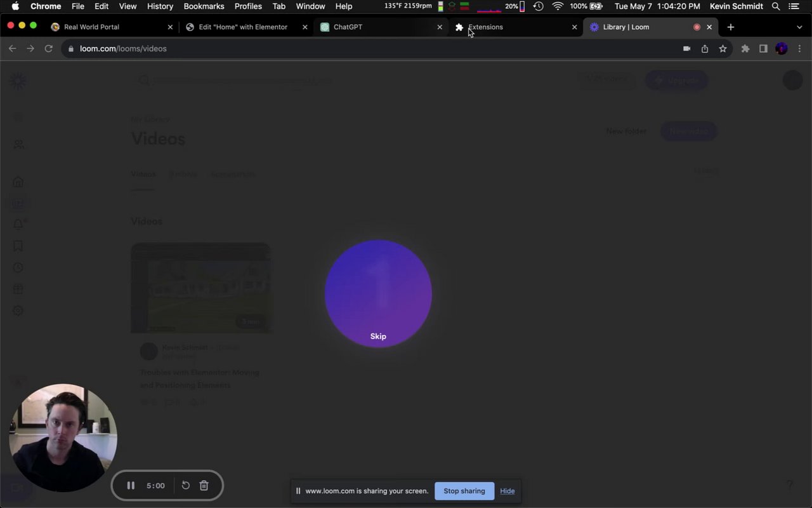Open the Troubles with Elementor video thumbnail
This screenshot has height=508, width=812.
pos(201,288)
